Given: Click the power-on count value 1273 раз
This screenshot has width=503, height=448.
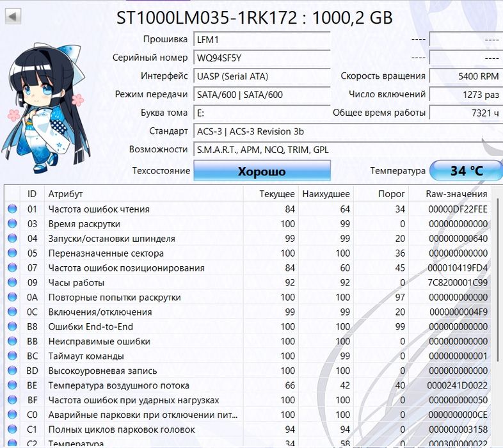Looking at the screenshot, I should [466, 95].
